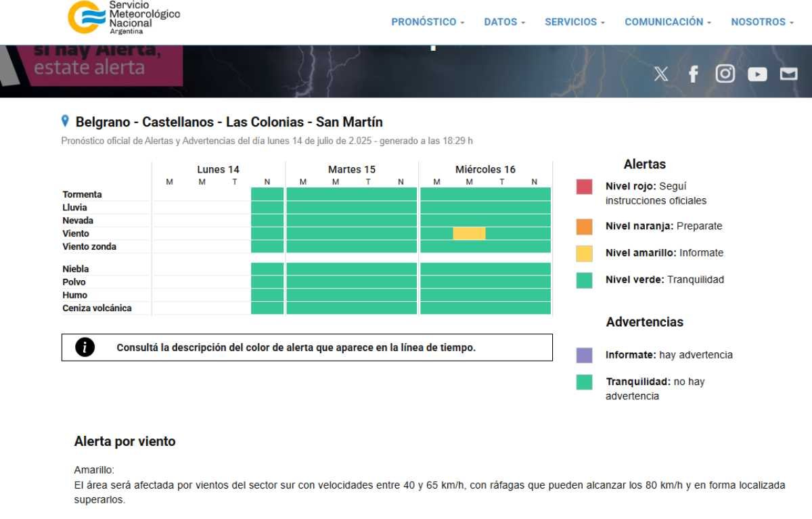Expand the DATOS dropdown menu
The width and height of the screenshot is (812, 519).
pos(504,22)
